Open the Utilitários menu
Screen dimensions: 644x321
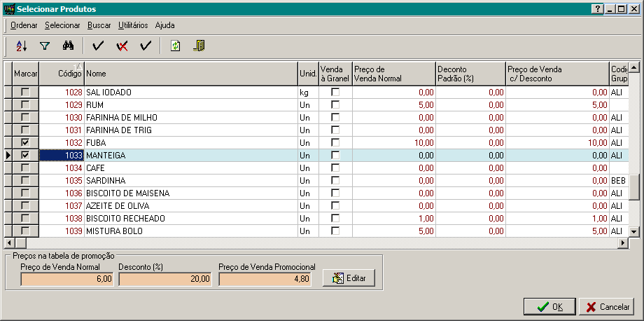tap(133, 25)
